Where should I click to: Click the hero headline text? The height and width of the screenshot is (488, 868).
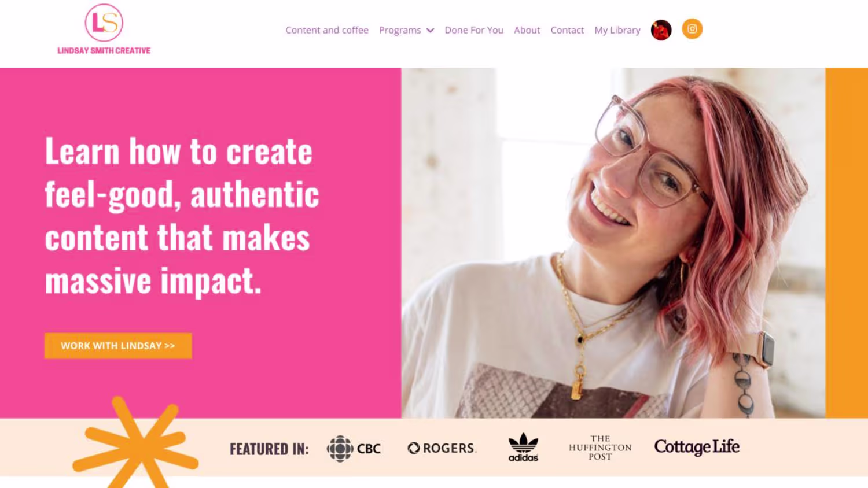[182, 216]
